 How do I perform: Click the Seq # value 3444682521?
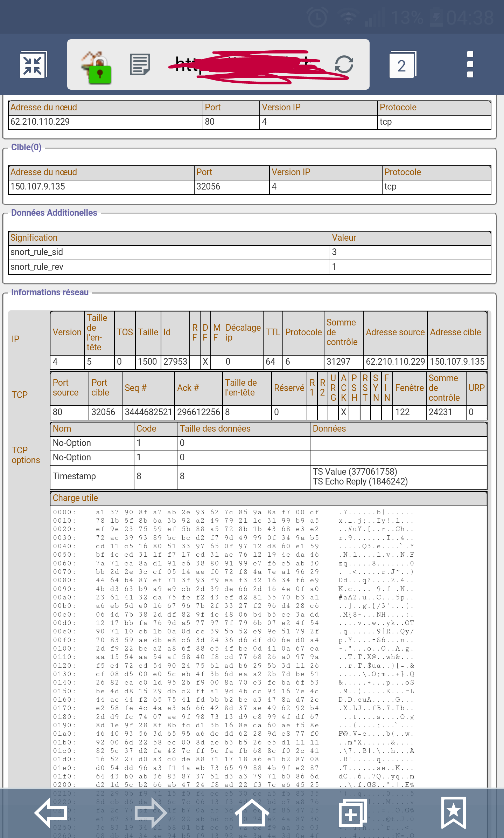coord(148,412)
